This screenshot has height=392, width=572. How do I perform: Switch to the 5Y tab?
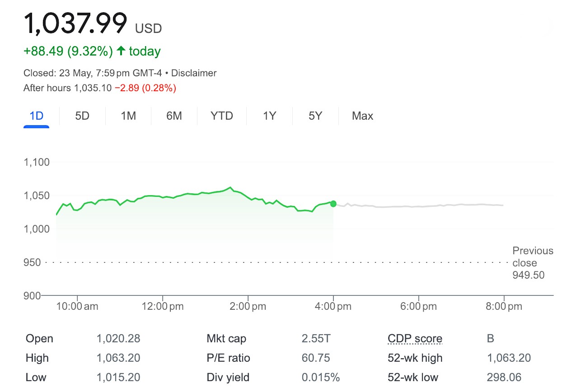click(315, 116)
